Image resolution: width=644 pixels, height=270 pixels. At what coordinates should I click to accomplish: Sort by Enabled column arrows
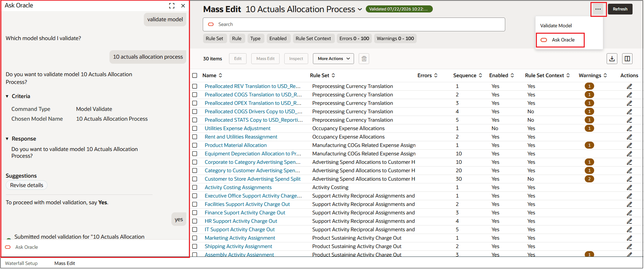[x=512, y=76]
